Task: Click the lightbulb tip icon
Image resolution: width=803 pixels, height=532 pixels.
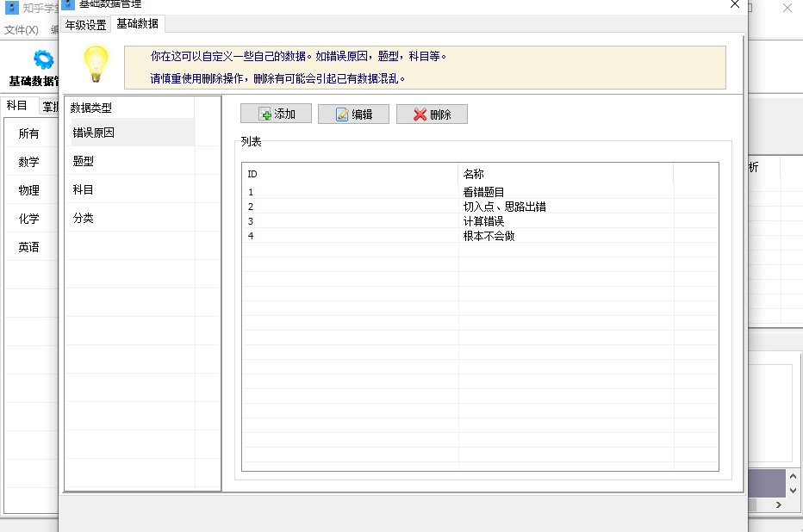Action: coord(95,65)
